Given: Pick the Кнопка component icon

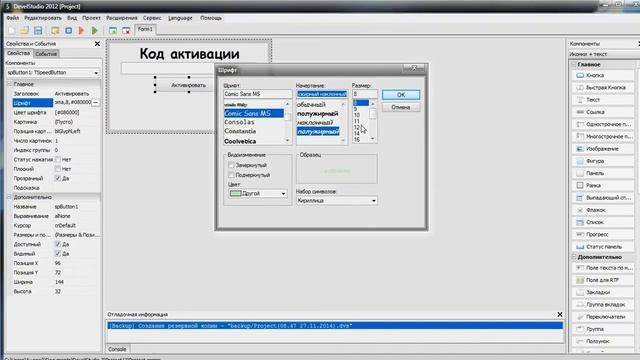Looking at the screenshot, I should pyautogui.click(x=580, y=76).
